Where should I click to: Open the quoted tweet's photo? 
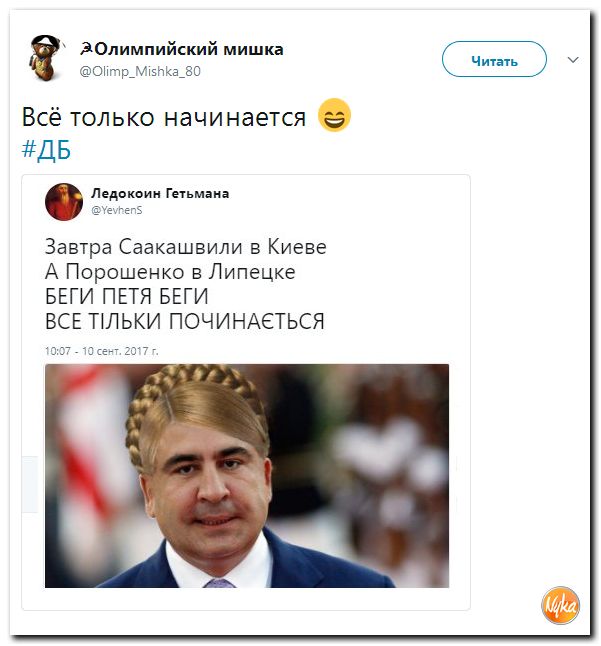pyautogui.click(x=247, y=475)
